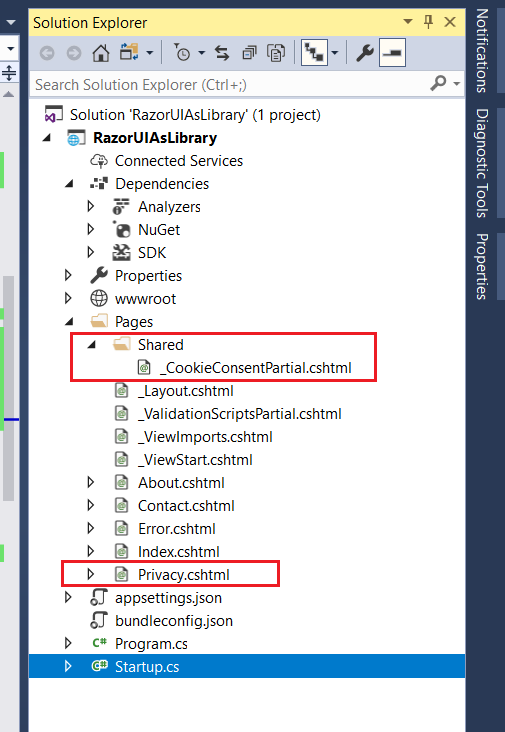Click the Show All Files icon

tap(276, 53)
